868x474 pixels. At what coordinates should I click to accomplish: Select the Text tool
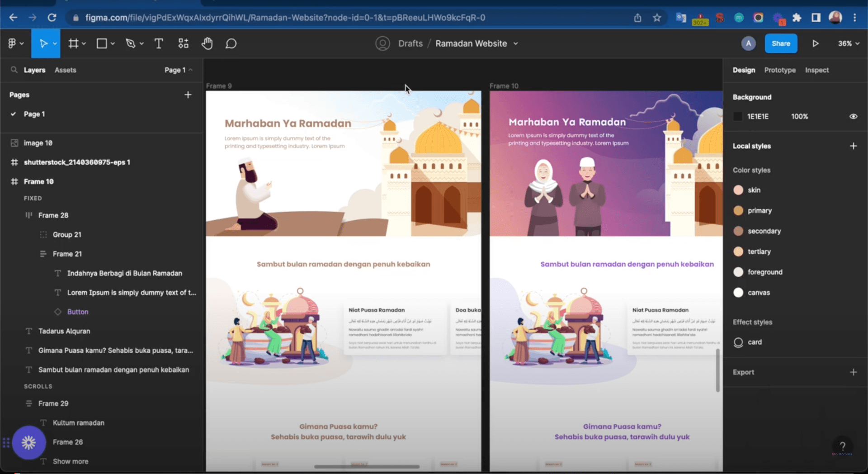(159, 43)
